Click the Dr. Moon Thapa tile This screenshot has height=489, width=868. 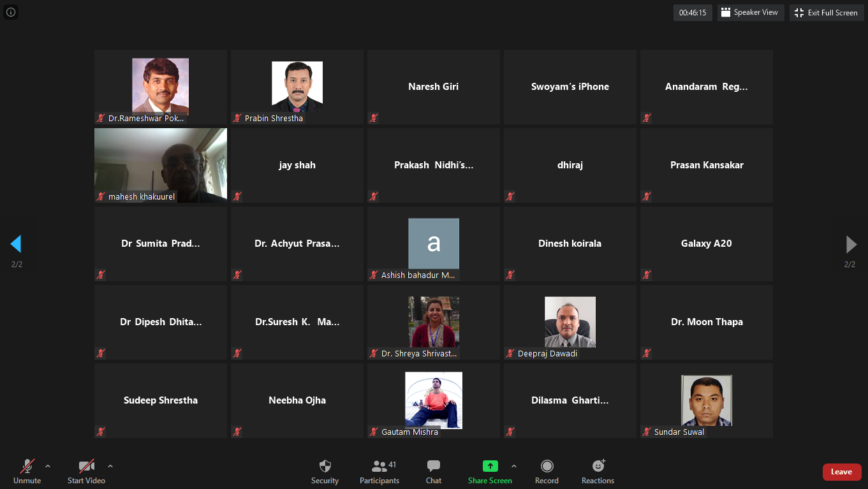(707, 322)
